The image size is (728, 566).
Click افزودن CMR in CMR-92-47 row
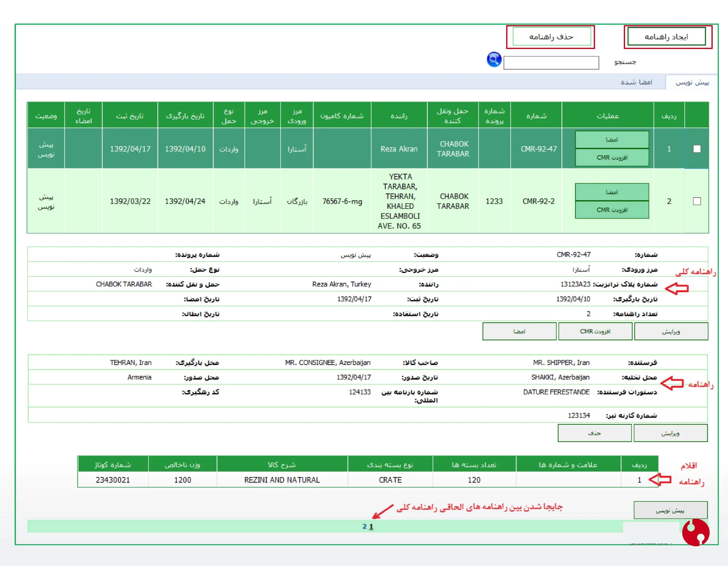(x=612, y=157)
